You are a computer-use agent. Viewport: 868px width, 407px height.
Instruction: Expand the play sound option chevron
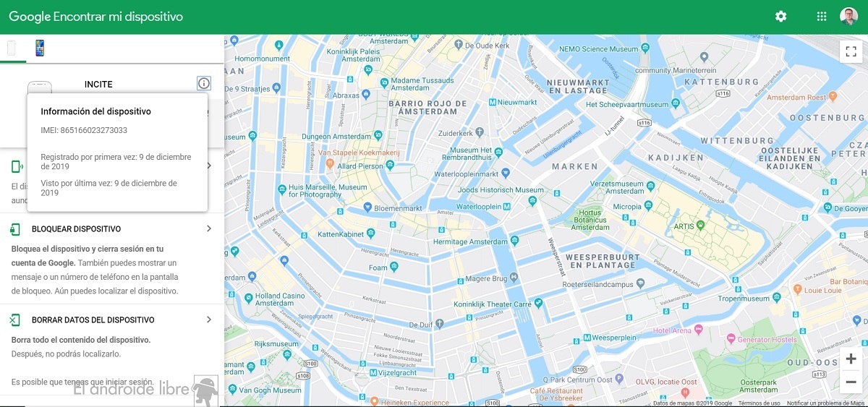pos(209,166)
